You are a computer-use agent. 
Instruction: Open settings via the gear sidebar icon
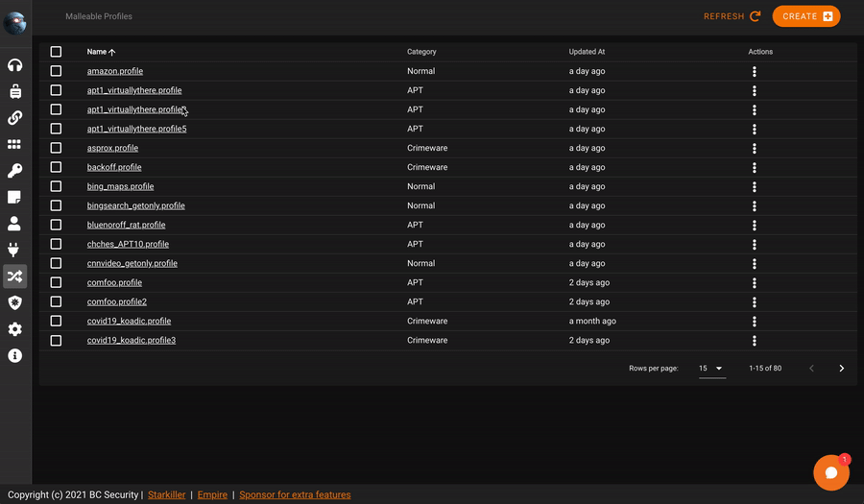point(14,329)
